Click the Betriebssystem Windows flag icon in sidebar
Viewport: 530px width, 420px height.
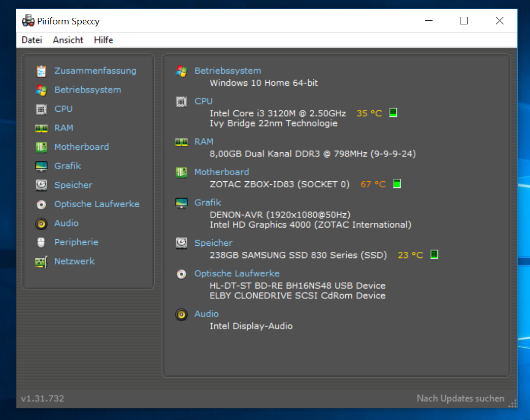(41, 90)
